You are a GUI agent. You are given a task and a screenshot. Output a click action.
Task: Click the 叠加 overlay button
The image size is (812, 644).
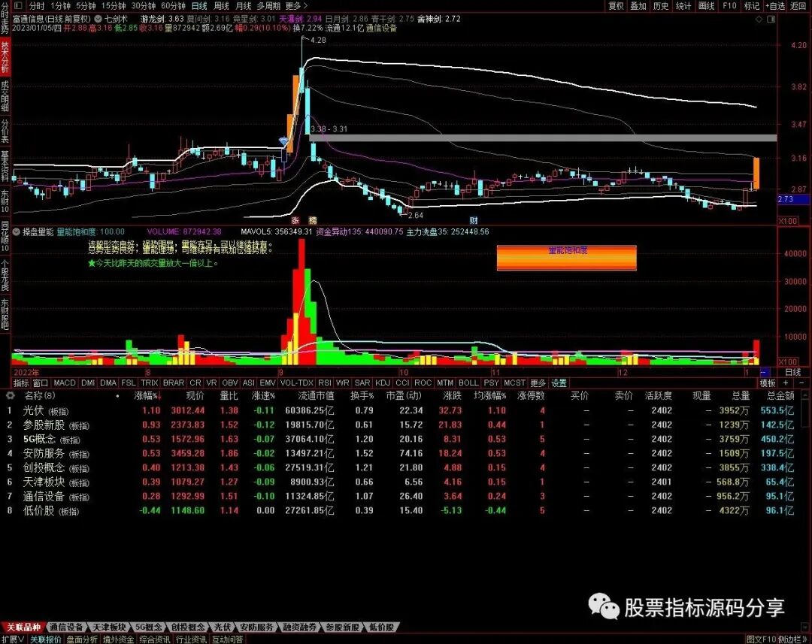click(x=638, y=6)
